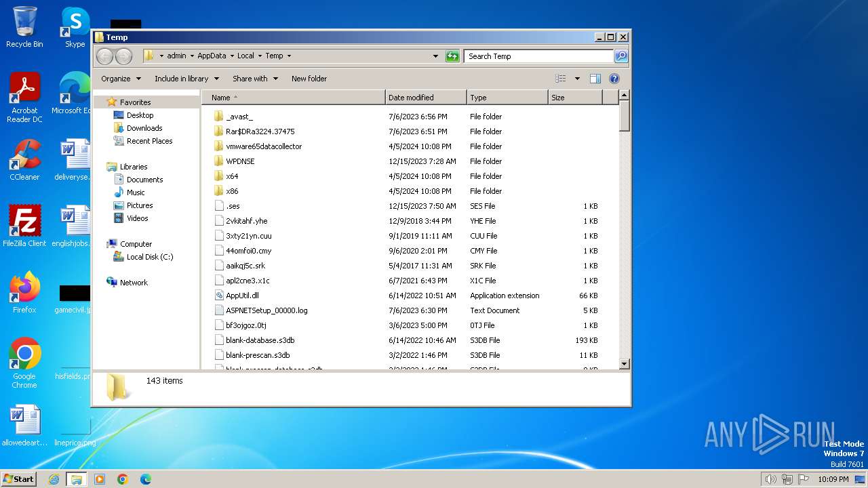Select Network in the navigation pane
This screenshot has height=488, width=868.
(x=134, y=283)
